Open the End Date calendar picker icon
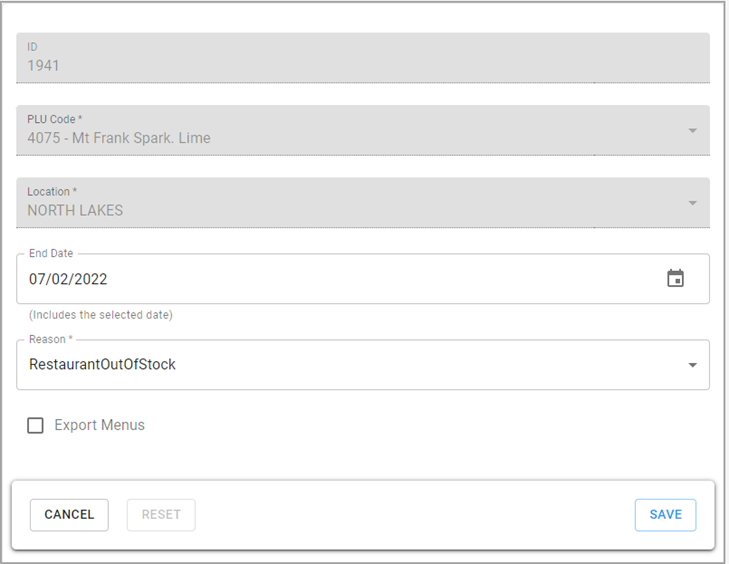729x564 pixels. tap(675, 279)
